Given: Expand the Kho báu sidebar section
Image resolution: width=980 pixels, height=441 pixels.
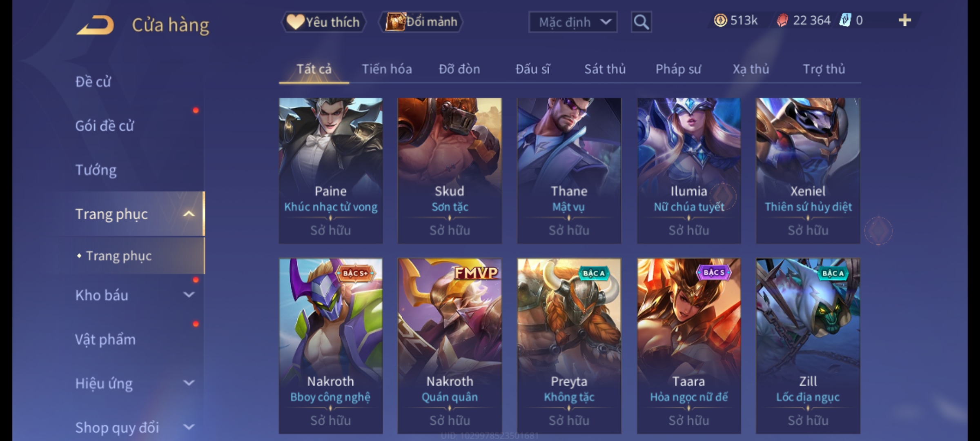Looking at the screenshot, I should 189,295.
